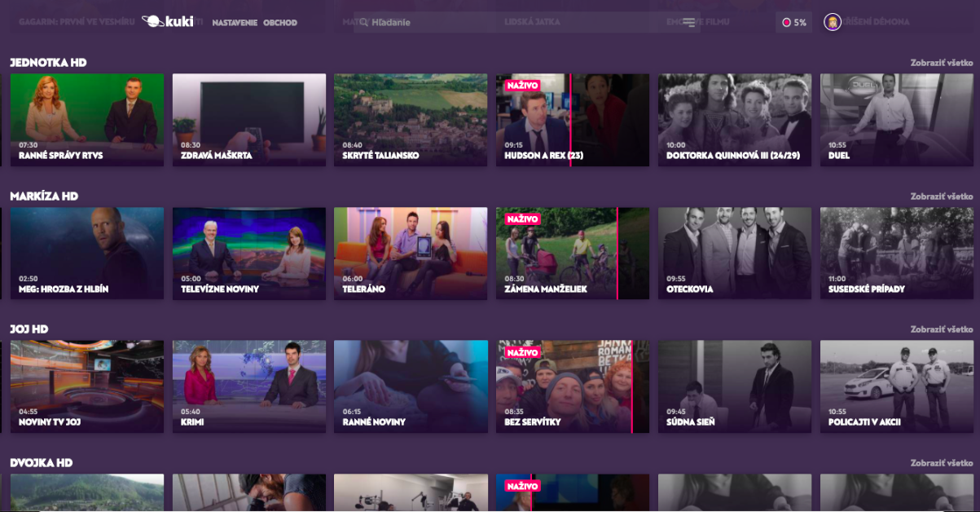Watch live Zámena manželiek
The image size is (980, 512).
click(573, 254)
